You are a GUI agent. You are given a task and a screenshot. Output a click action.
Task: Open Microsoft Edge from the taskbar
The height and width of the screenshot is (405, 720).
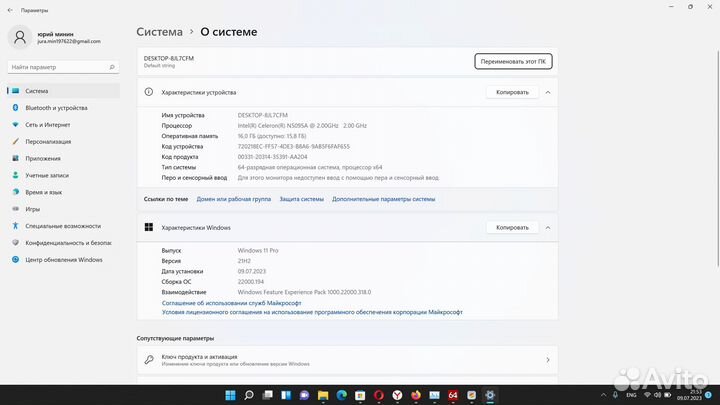(341, 395)
